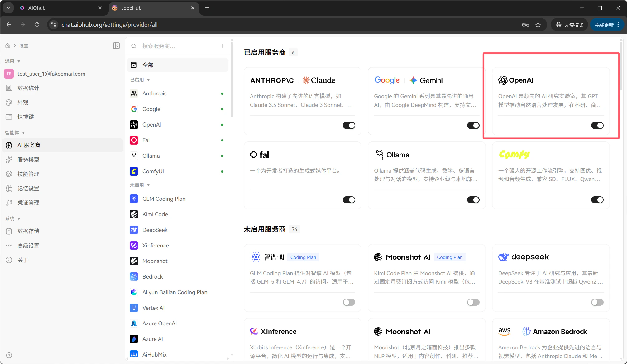Select Google provider in the list
Viewport: 627px width, 364px height.
coord(178,109)
